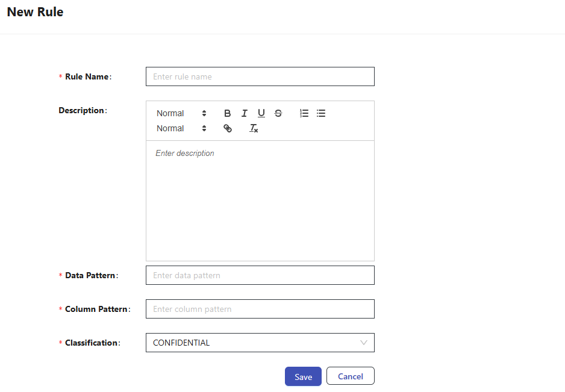Insert a numbered list in description

pos(304,113)
